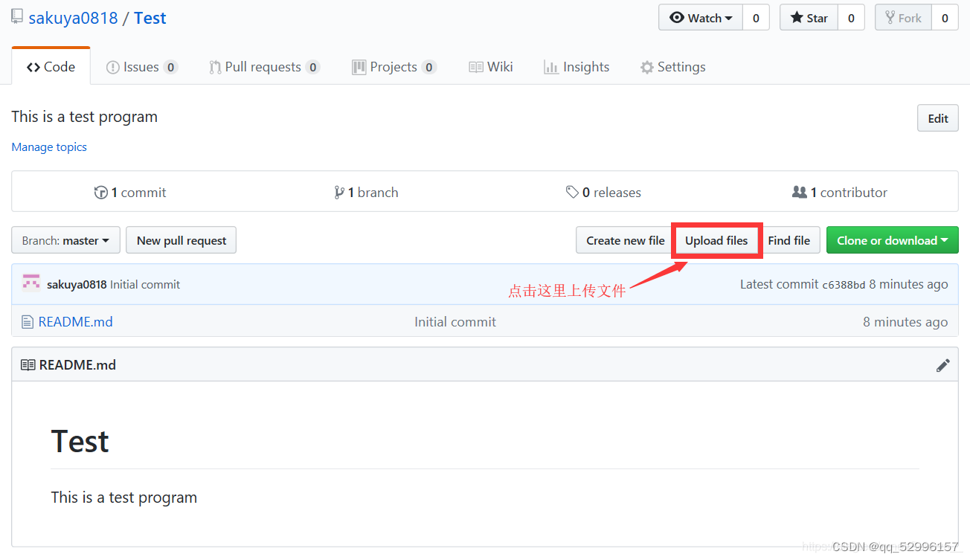
Task: Click the fork count next to Fork
Action: pyautogui.click(x=945, y=18)
